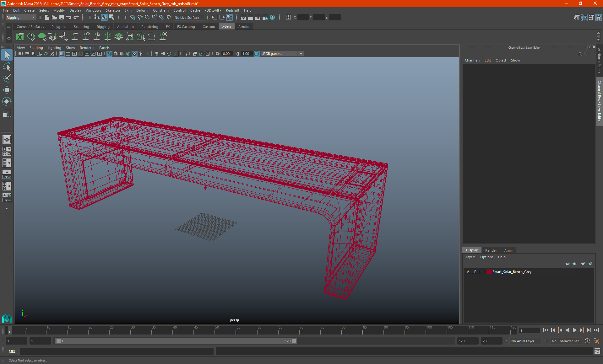603x364 pixels.
Task: Activate the Scale tool
Action: 7,113
